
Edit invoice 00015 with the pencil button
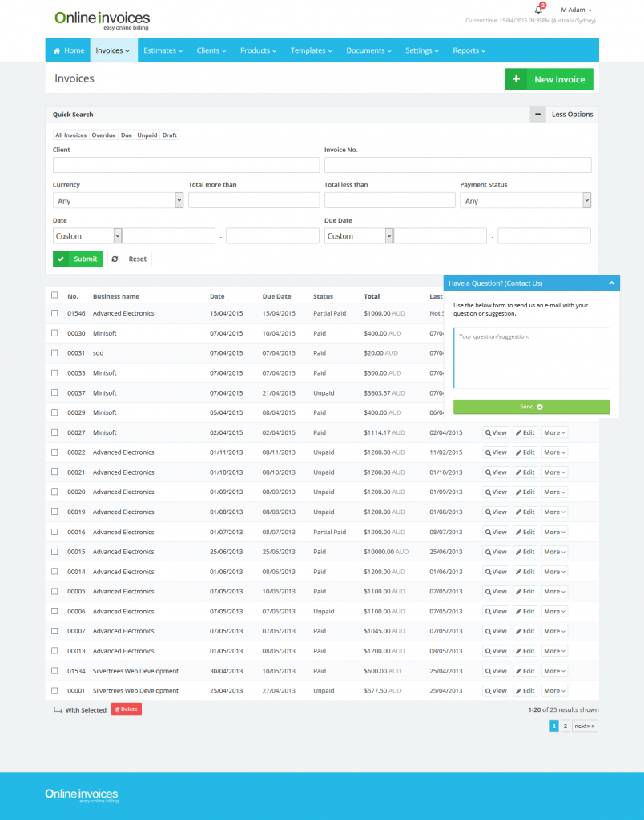pyautogui.click(x=525, y=552)
